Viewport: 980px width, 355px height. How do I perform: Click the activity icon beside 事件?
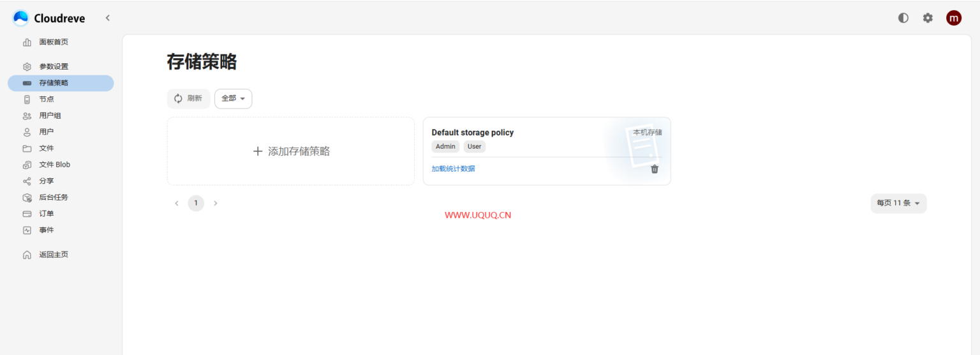tap(27, 230)
